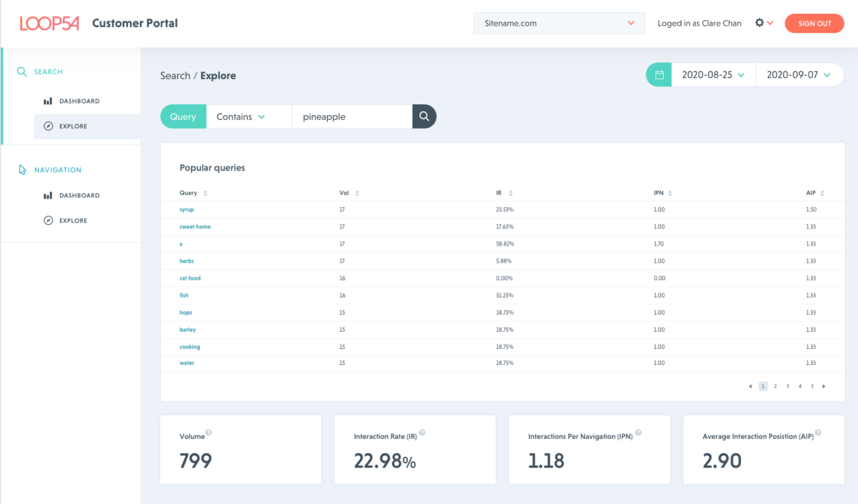Screen dimensions: 858x504
Task: Open the 2020-09-07 end date dropdown
Action: tap(799, 75)
